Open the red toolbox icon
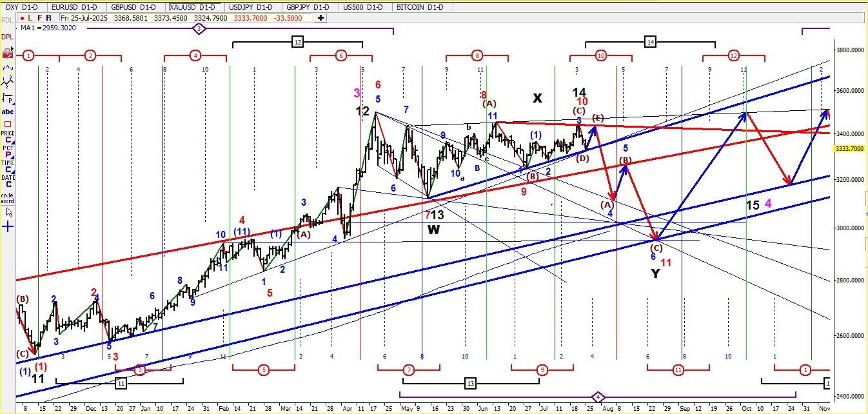This screenshot has width=868, height=414. coord(8,54)
